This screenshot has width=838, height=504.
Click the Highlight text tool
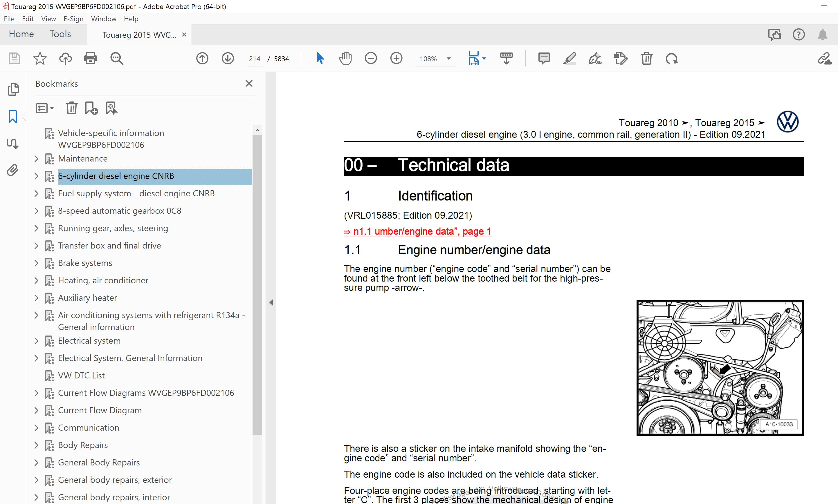570,58
